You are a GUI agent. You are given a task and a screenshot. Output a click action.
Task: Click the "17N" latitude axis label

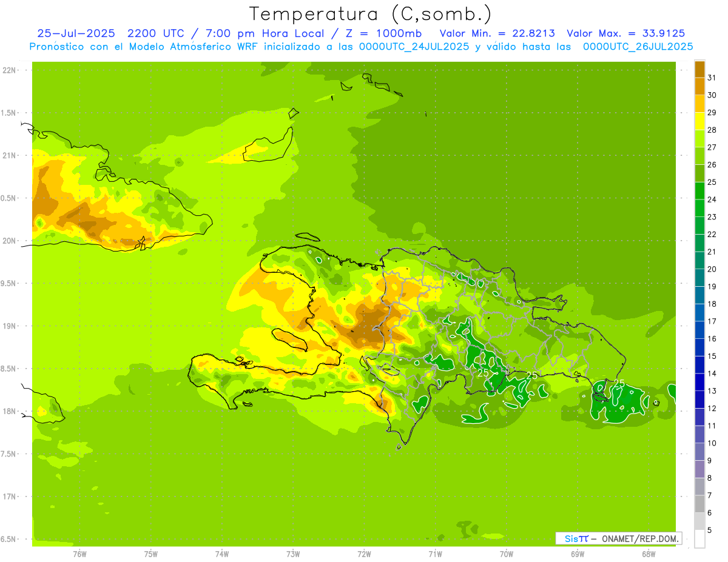pos(9,497)
